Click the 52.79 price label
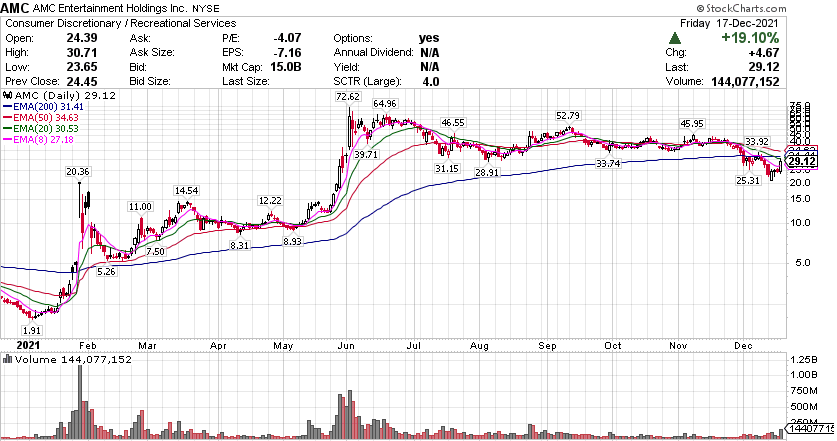 [x=568, y=116]
